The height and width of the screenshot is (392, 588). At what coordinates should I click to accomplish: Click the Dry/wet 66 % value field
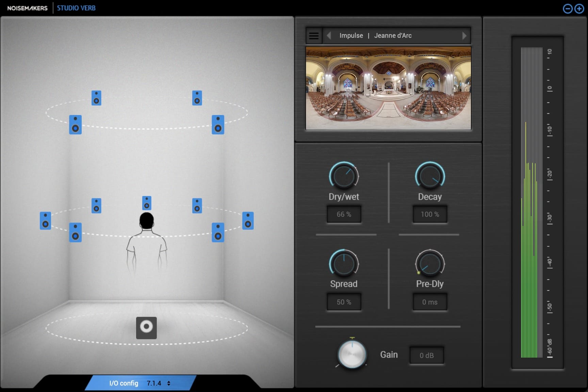tap(344, 214)
